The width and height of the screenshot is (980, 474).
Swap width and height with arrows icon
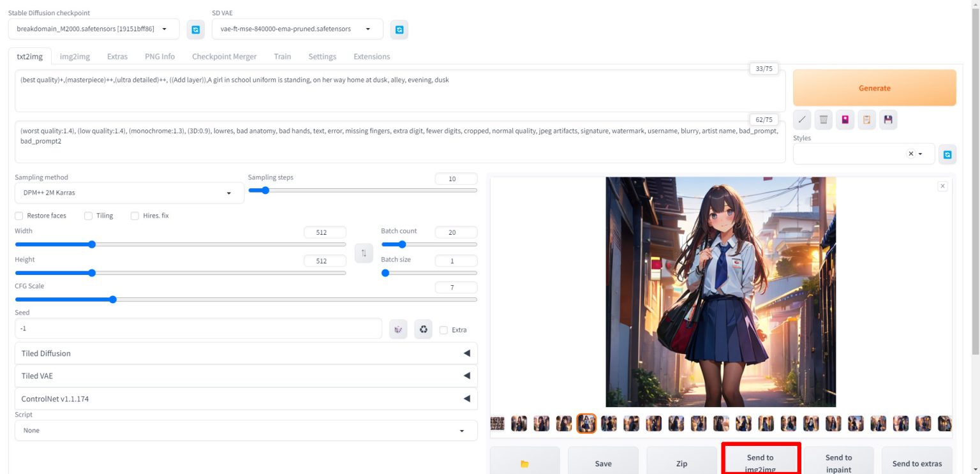point(364,253)
